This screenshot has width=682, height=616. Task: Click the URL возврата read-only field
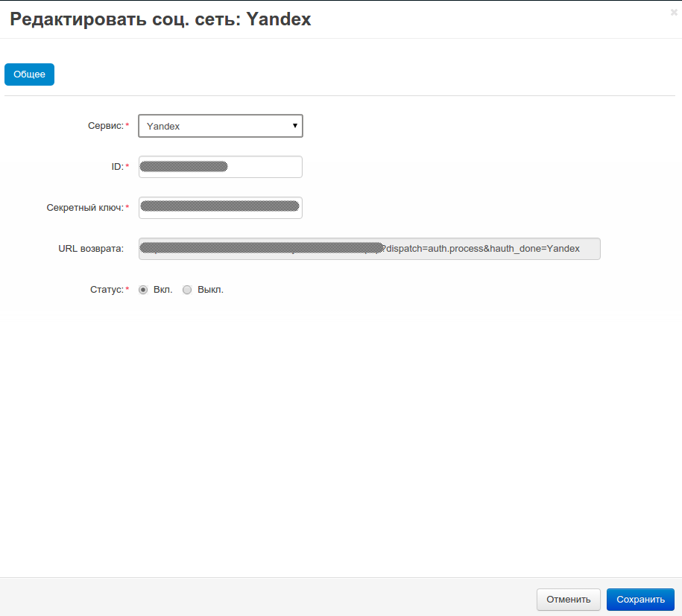pyautogui.click(x=369, y=249)
